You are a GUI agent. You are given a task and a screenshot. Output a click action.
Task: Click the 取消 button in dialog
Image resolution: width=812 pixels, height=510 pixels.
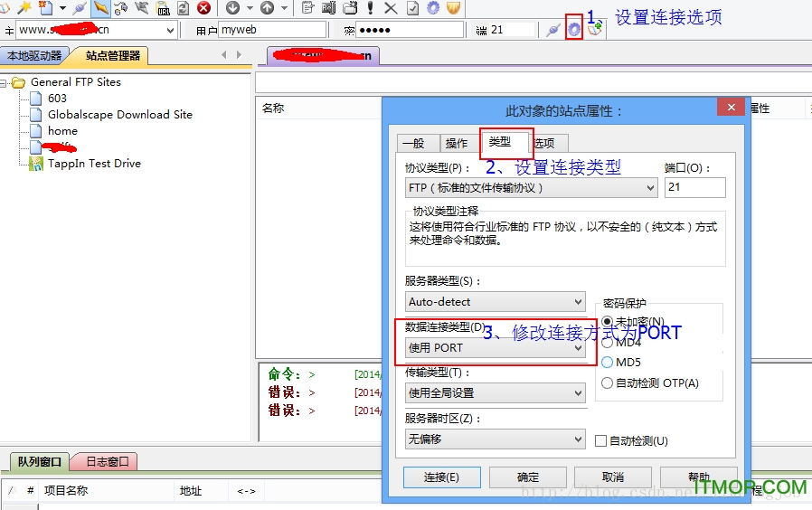click(x=613, y=477)
